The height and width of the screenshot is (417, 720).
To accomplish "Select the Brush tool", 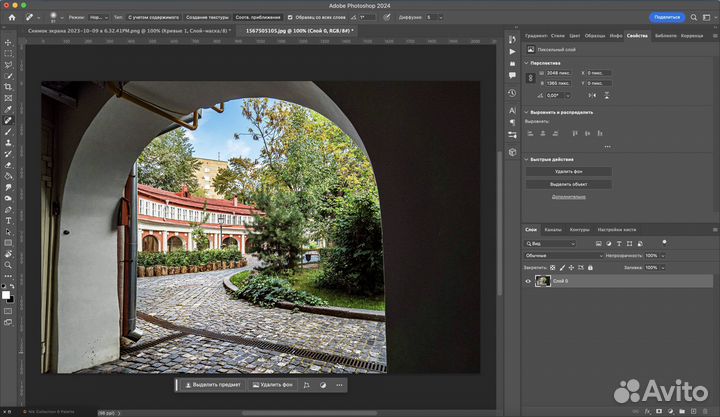I will pos(8,132).
